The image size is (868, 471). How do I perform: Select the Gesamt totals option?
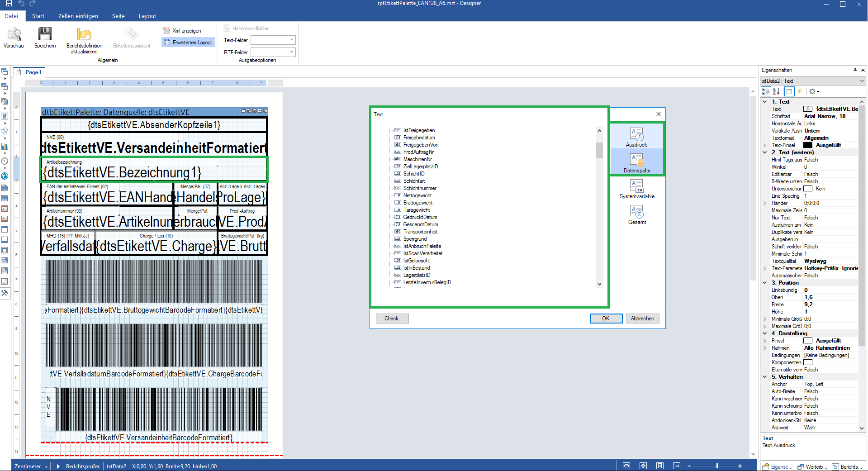(x=637, y=214)
